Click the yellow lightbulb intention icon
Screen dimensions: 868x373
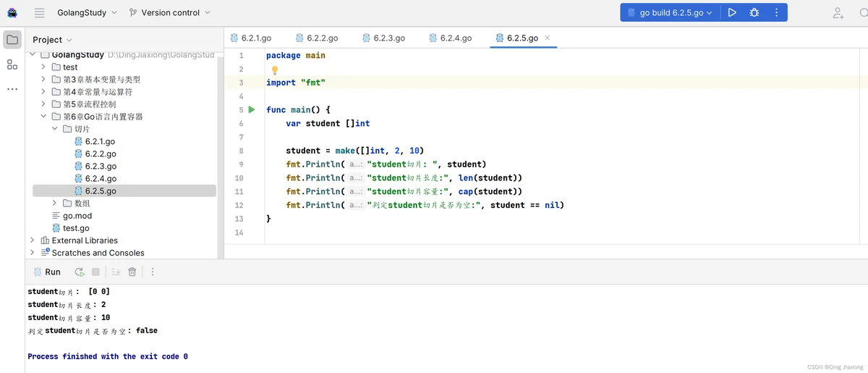[275, 70]
